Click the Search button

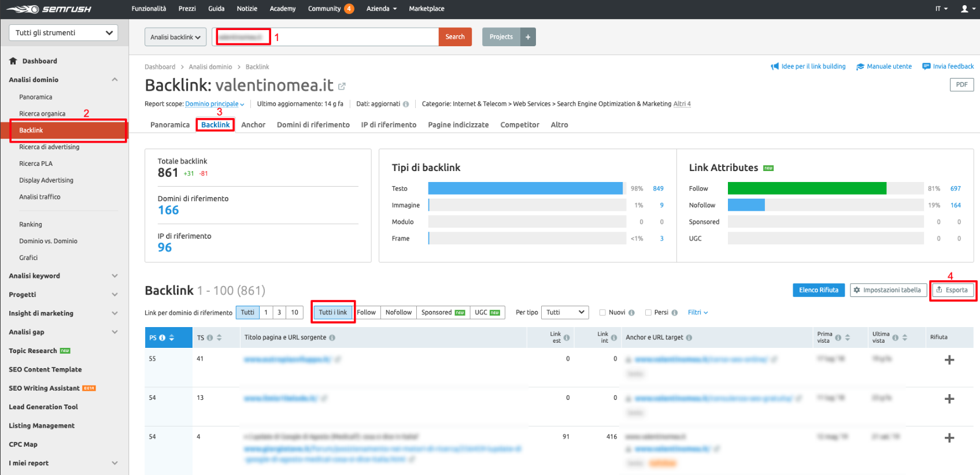click(455, 37)
